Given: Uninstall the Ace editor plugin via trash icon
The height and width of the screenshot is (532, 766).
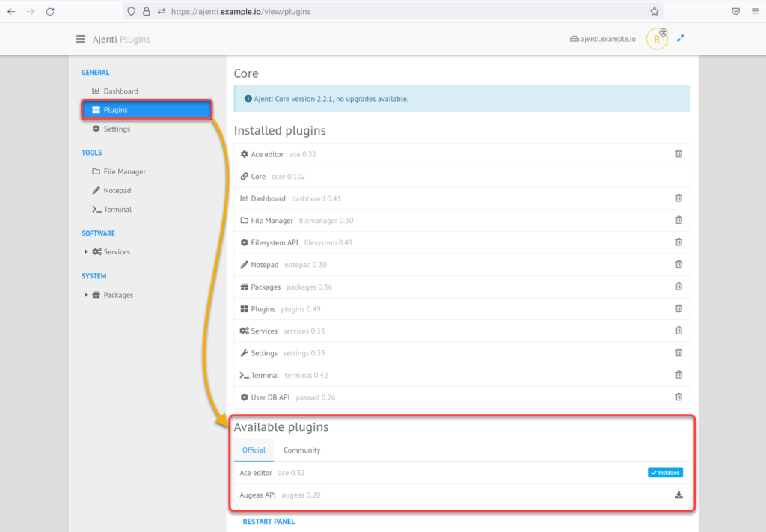Looking at the screenshot, I should coord(678,154).
